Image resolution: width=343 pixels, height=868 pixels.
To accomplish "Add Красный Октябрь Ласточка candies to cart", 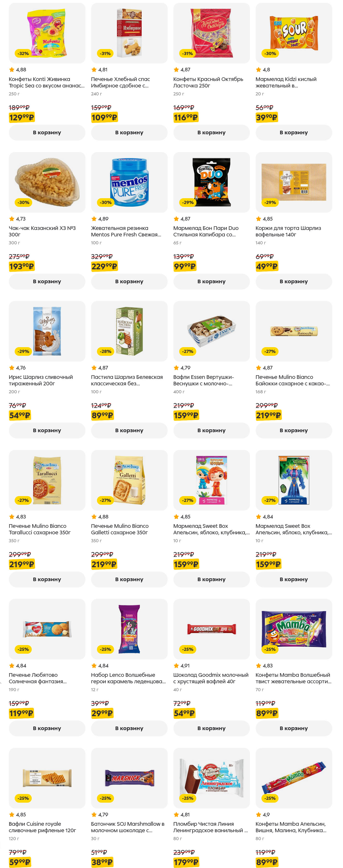I will point(211,132).
